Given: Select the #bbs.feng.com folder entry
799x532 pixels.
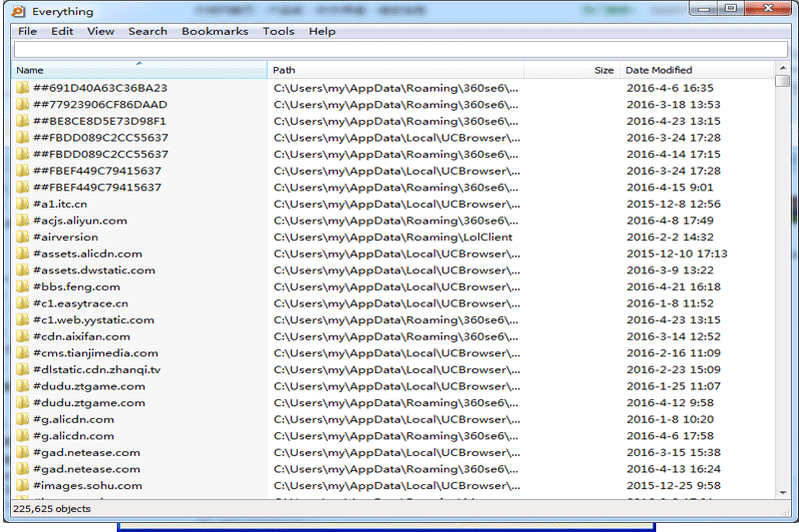Looking at the screenshot, I should pyautogui.click(x=77, y=286).
